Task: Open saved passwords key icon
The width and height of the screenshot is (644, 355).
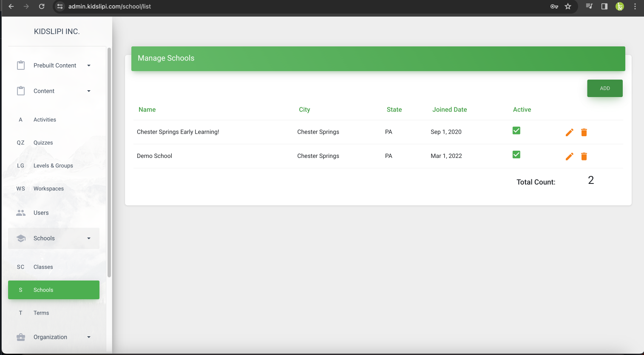Action: pyautogui.click(x=554, y=6)
